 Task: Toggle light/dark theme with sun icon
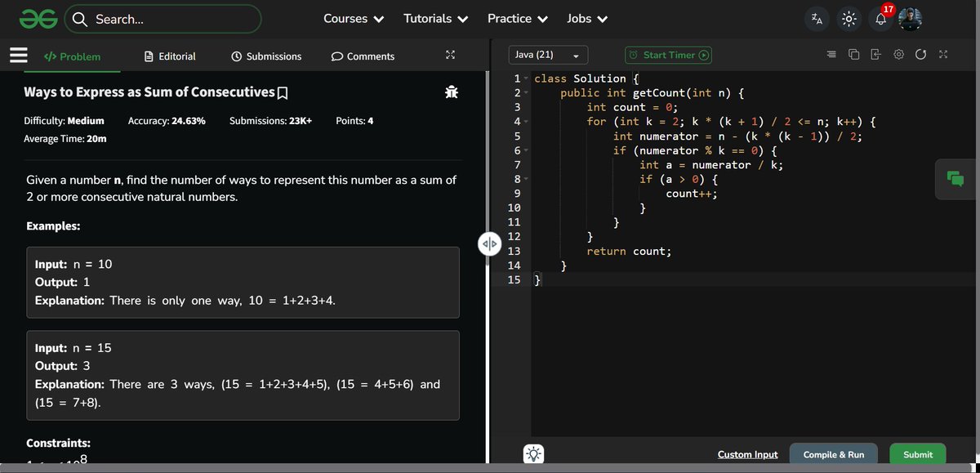[x=849, y=18]
